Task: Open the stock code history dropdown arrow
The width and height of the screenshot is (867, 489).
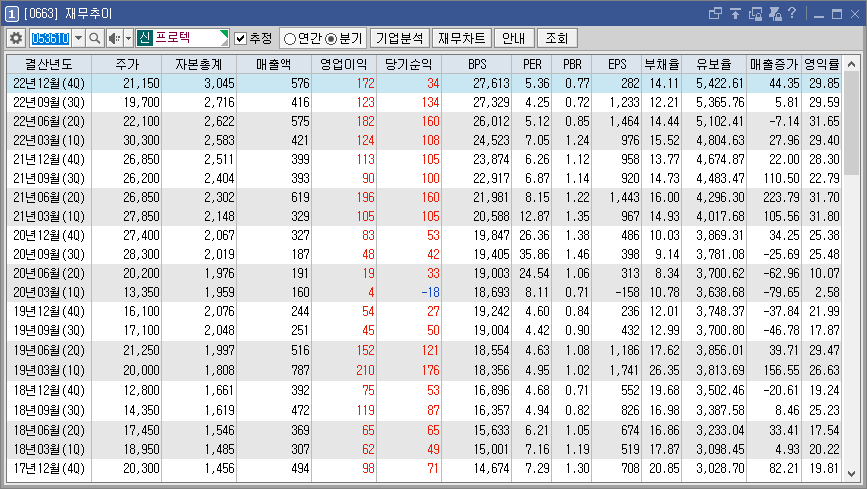Action: (79, 38)
